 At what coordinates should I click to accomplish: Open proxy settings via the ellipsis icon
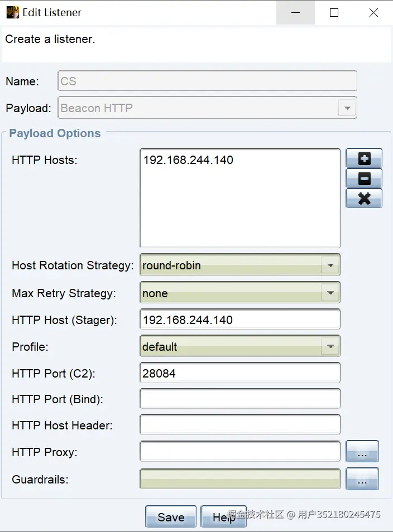(x=362, y=451)
